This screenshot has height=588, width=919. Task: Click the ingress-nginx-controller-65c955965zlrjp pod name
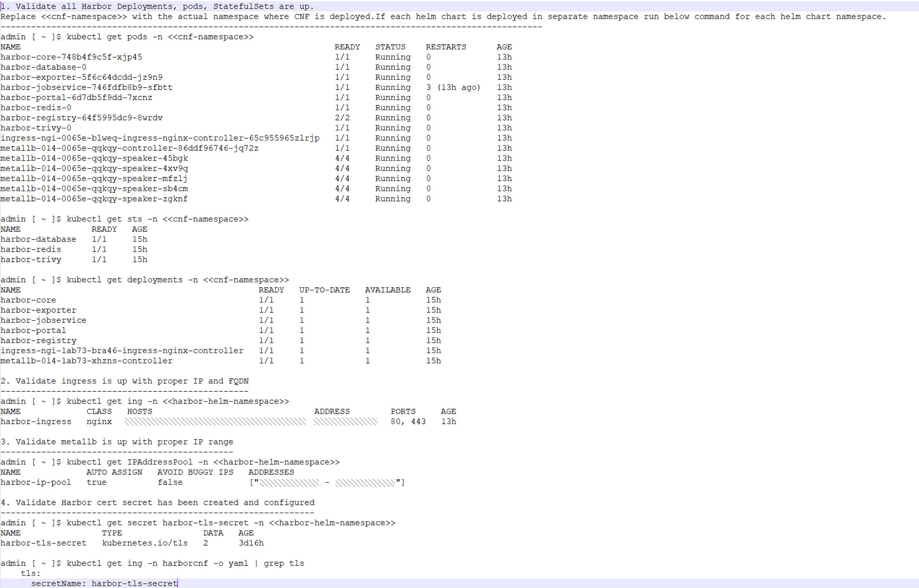pos(160,138)
